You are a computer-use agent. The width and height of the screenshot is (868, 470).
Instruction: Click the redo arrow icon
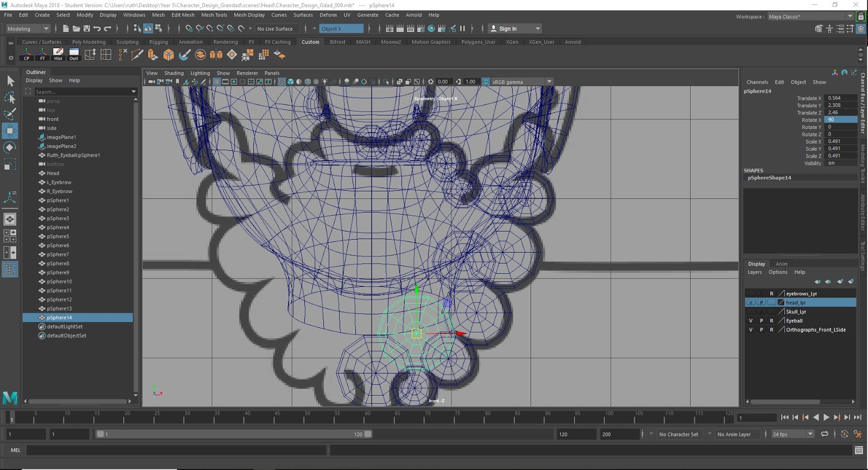[107, 29]
